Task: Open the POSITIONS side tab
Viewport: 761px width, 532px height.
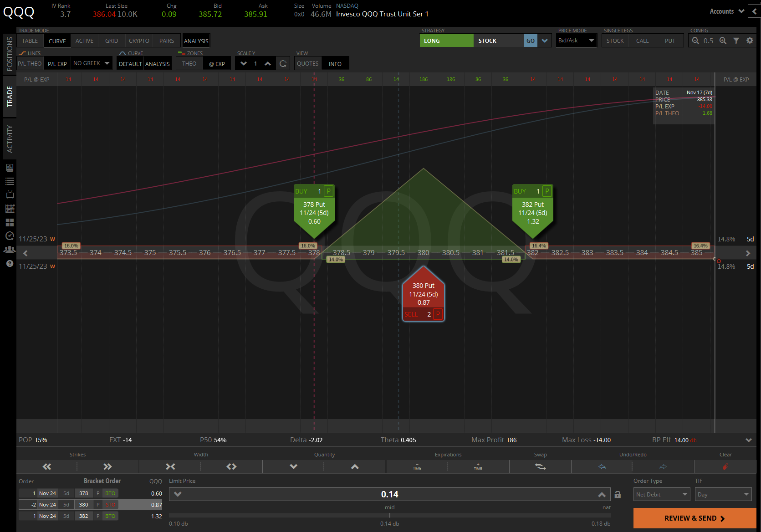Action: coord(10,54)
